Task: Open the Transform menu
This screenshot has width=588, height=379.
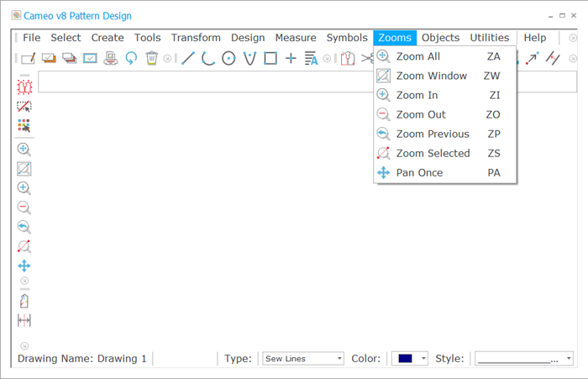Action: click(x=196, y=38)
